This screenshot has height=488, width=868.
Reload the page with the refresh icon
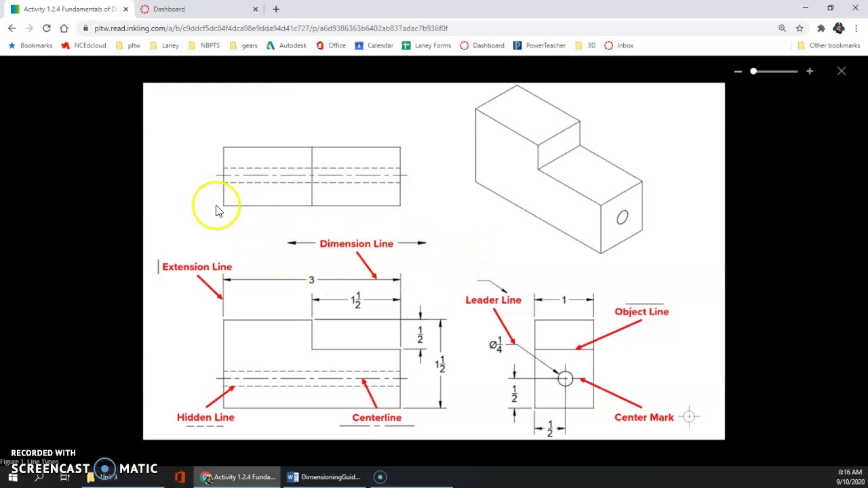point(46,28)
